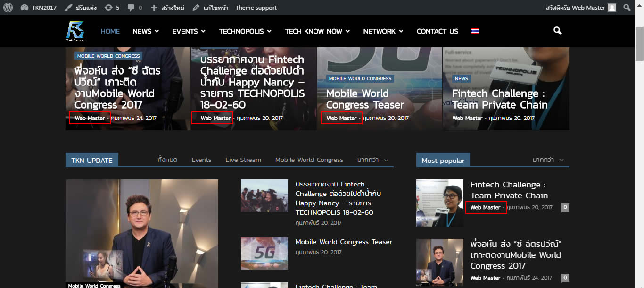Open Fintech Challenge Team Private Chain popular article
The width and height of the screenshot is (644, 288).
pyautogui.click(x=509, y=190)
